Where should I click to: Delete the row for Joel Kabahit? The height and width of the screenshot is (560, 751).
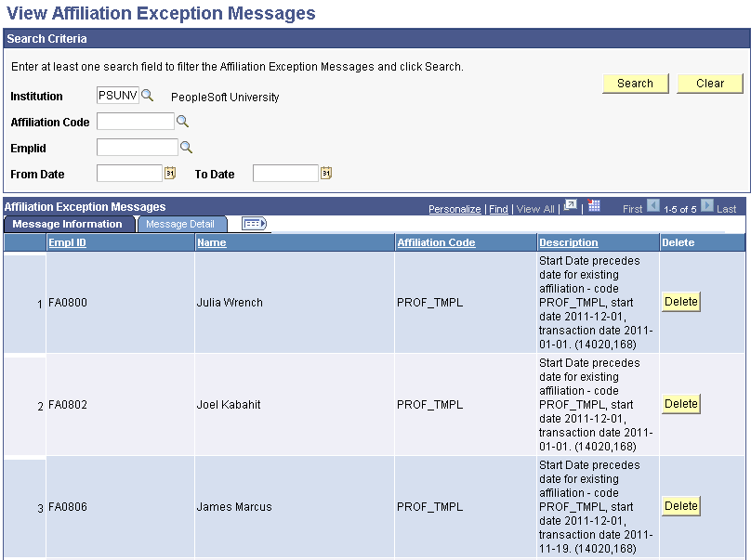pyautogui.click(x=680, y=403)
